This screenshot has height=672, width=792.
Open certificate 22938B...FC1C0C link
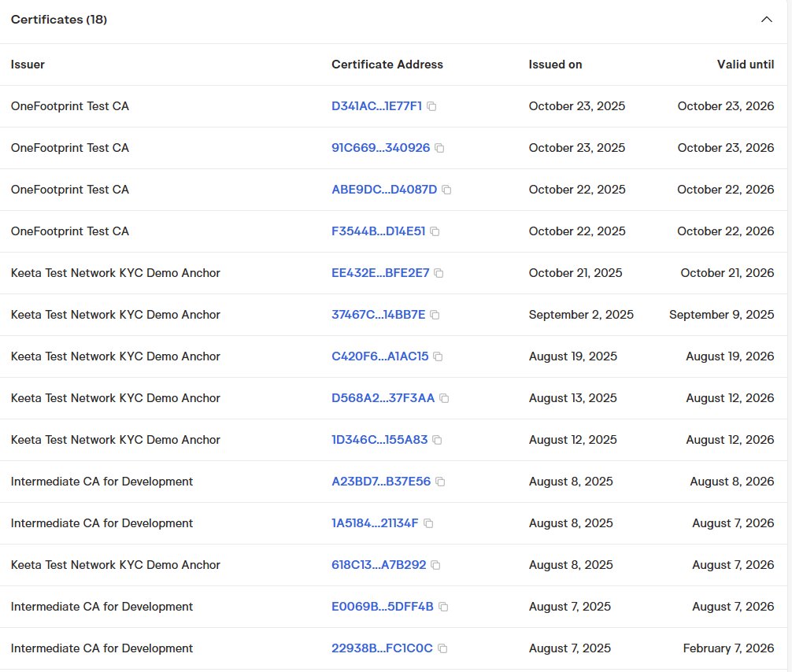pos(382,648)
